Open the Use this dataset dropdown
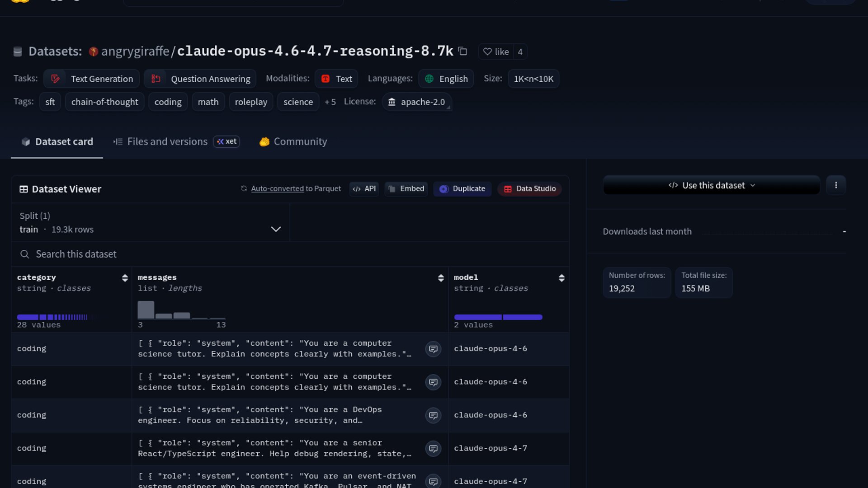The width and height of the screenshot is (868, 488). point(712,185)
